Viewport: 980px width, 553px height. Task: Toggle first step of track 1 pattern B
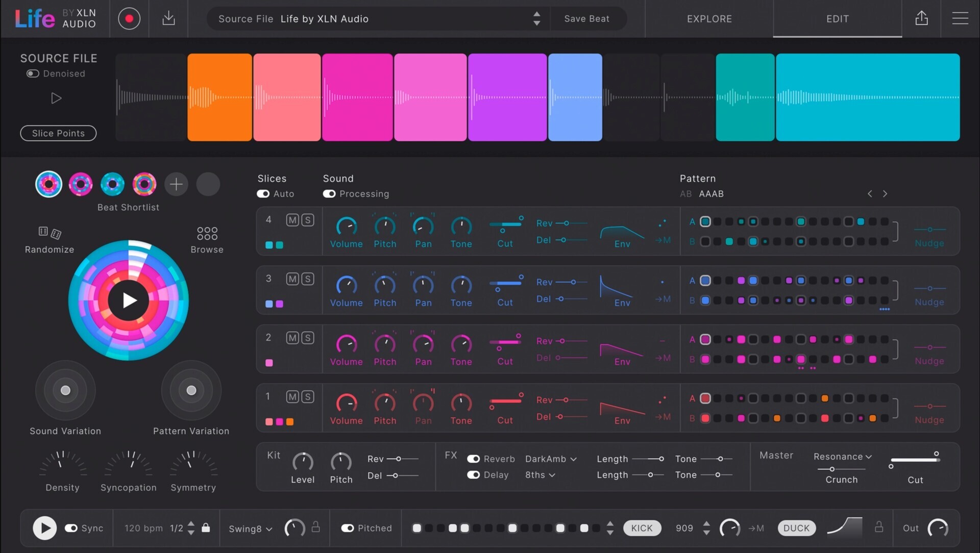pyautogui.click(x=705, y=418)
